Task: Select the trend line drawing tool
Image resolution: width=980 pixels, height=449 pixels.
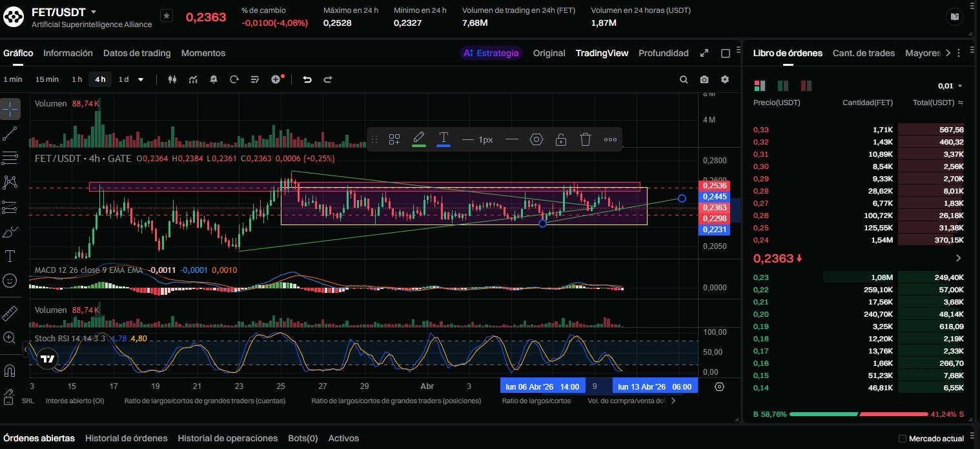Action: (x=10, y=134)
